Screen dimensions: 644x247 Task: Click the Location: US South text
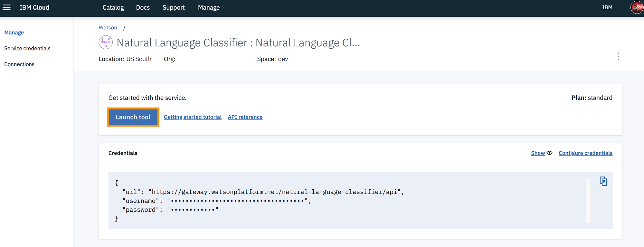click(125, 59)
